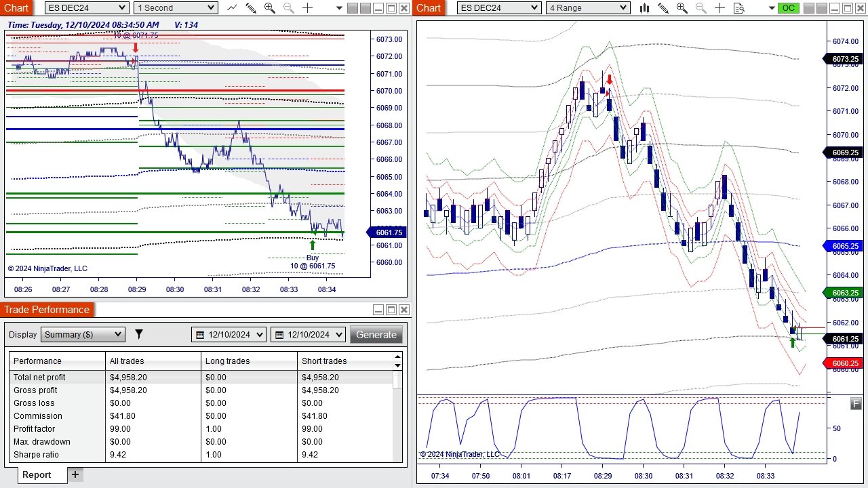Select the Gross profit row label
Screen dimensions: 868x488
[x=35, y=390]
